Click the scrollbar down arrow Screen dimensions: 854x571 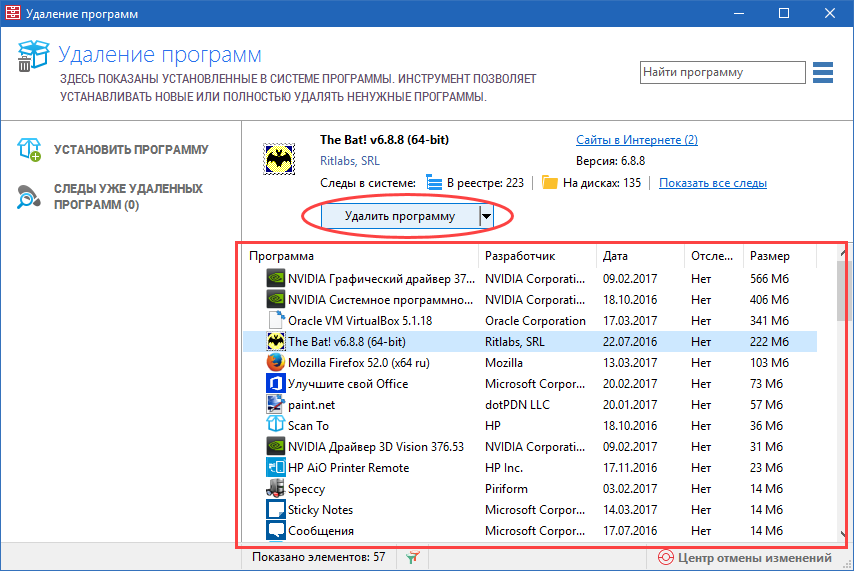[x=843, y=534]
